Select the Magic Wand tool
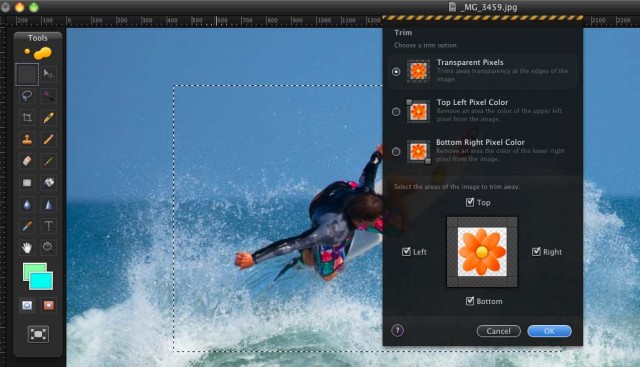Viewport: 640px width, 367px height. [49, 96]
